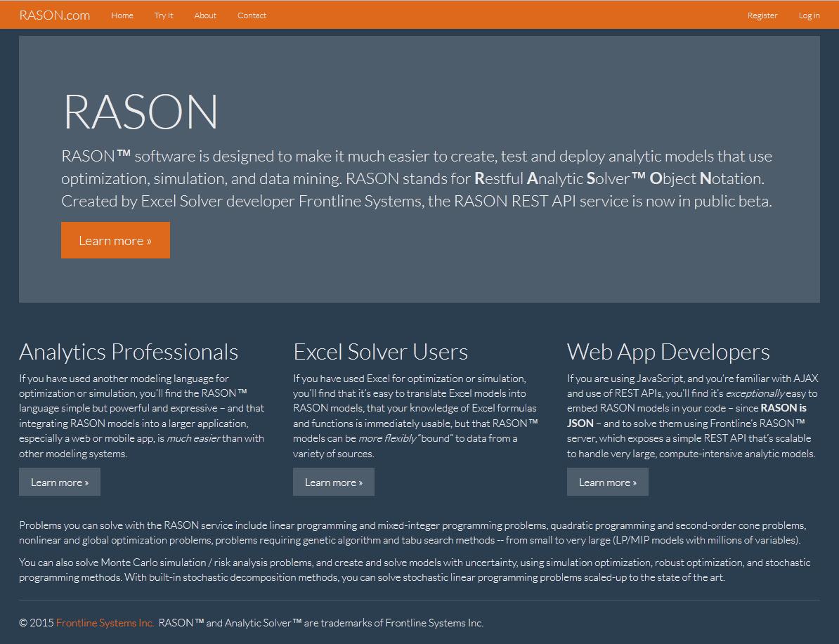The image size is (839, 644).
Task: Click the large RASON heading
Action: coord(141,111)
